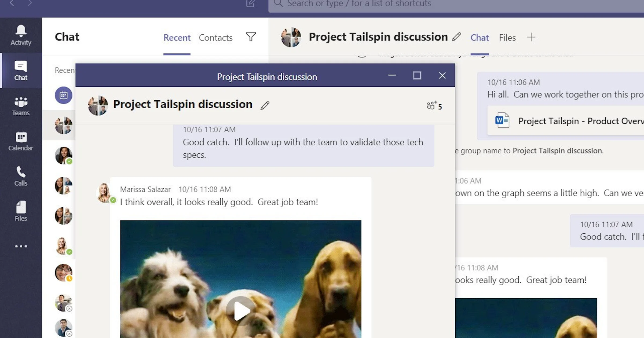Open the Activity bell in the sidebar
The height and width of the screenshot is (338, 644).
point(21,35)
